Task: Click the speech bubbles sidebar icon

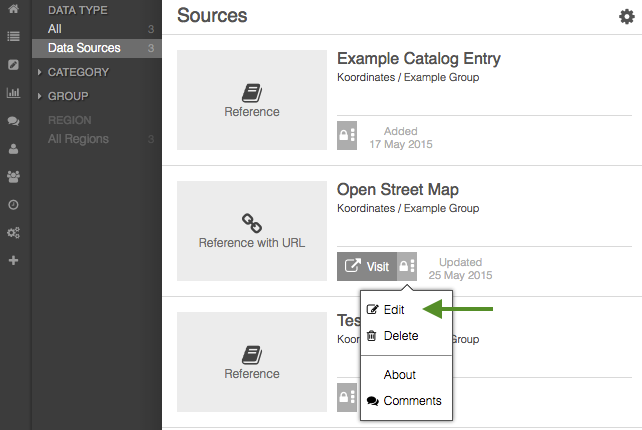Action: click(14, 121)
